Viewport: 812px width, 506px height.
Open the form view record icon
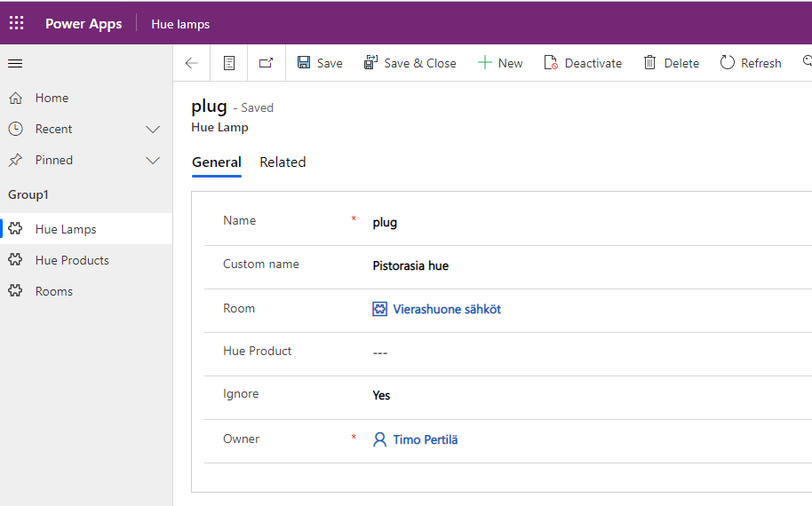tap(229, 63)
